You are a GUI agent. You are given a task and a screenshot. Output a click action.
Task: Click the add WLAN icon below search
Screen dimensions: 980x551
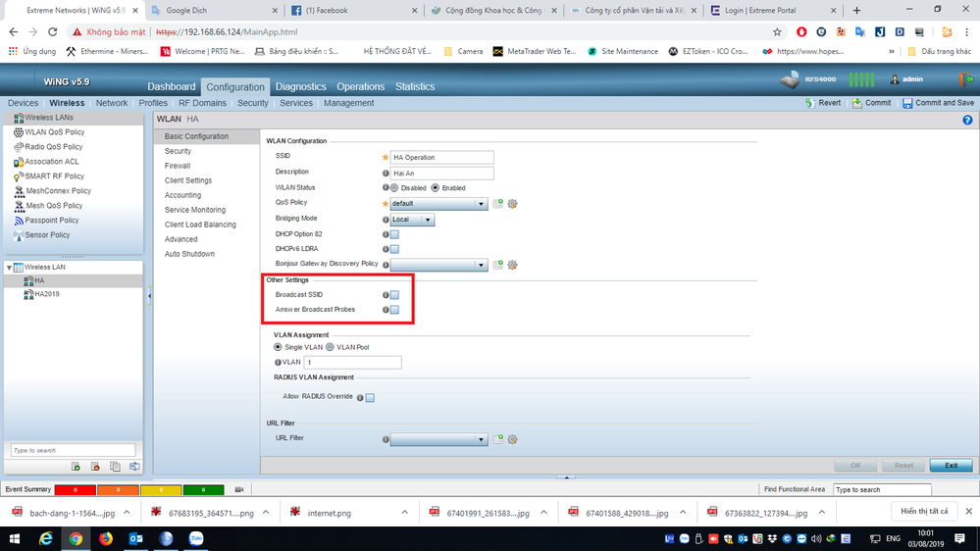tap(76, 467)
